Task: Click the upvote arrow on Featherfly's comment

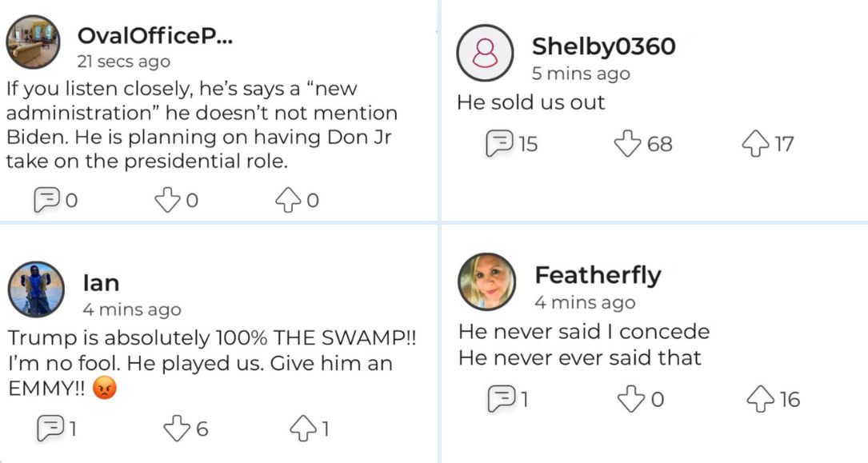Action: point(760,397)
